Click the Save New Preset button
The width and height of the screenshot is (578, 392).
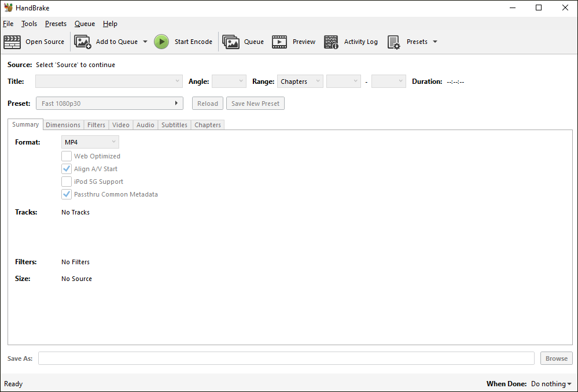(255, 103)
